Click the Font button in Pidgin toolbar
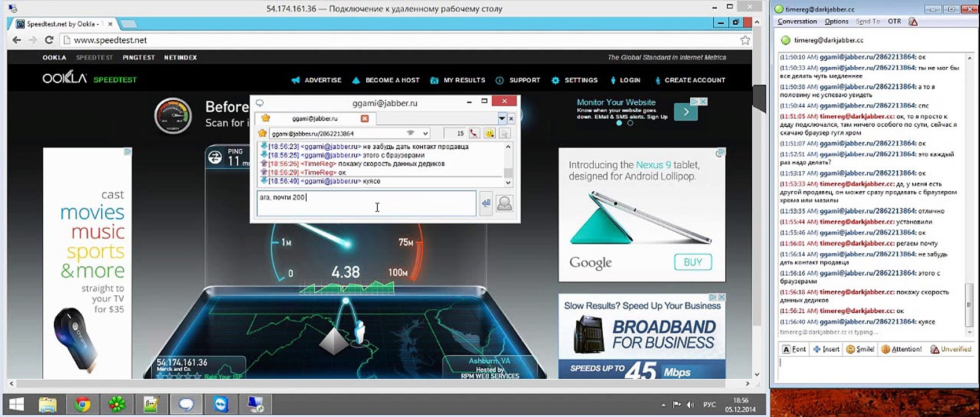 pyautogui.click(x=794, y=349)
